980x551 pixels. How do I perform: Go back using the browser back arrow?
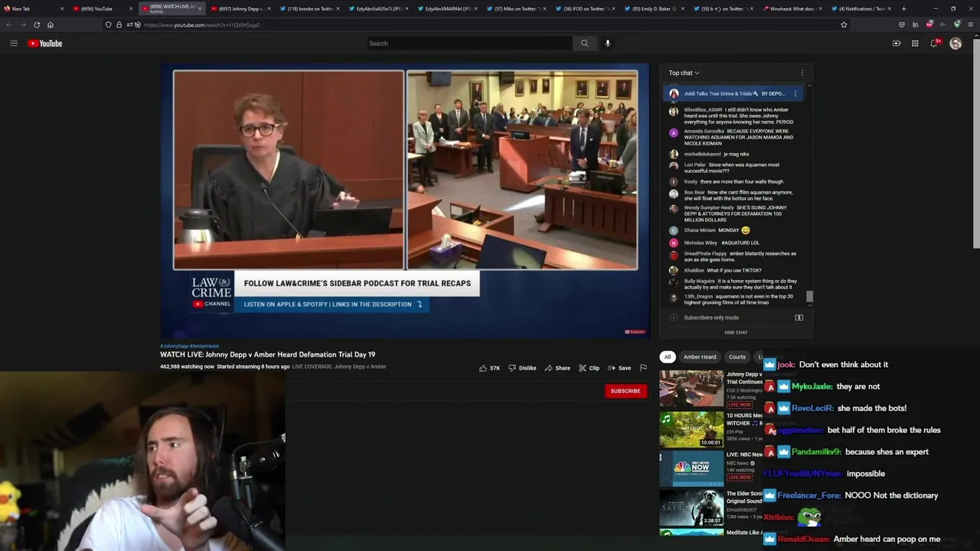pos(9,24)
